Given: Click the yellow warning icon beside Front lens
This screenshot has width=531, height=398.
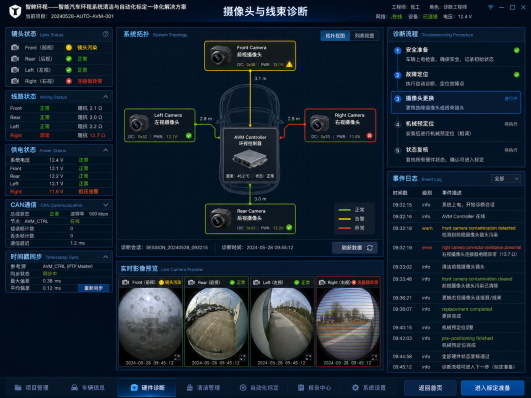Looking at the screenshot, I should click(69, 47).
